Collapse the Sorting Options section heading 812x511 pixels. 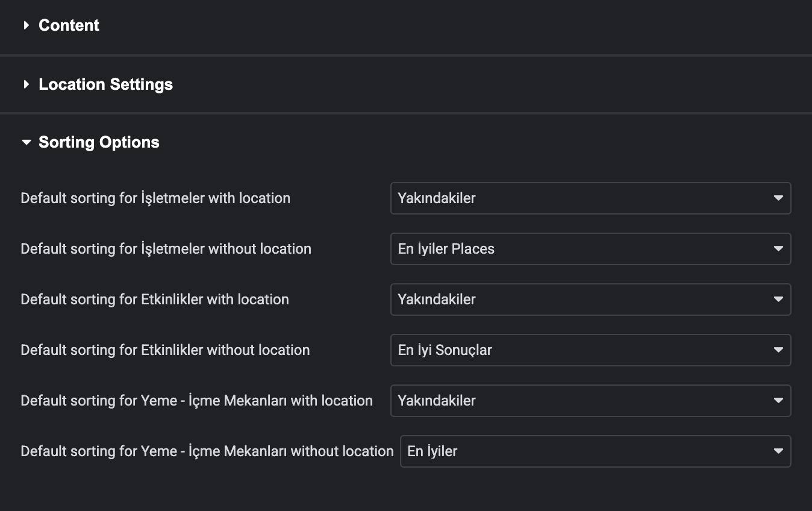99,143
